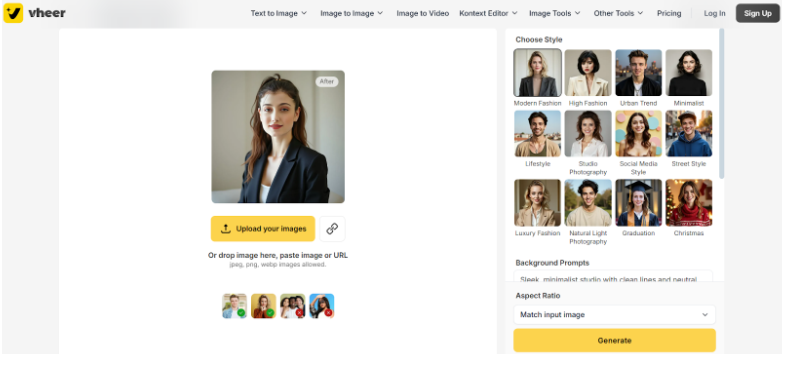Use the group photo sample with red mark

pos(293,306)
